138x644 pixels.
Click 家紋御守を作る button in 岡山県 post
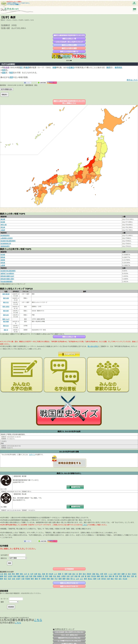point(75,507)
